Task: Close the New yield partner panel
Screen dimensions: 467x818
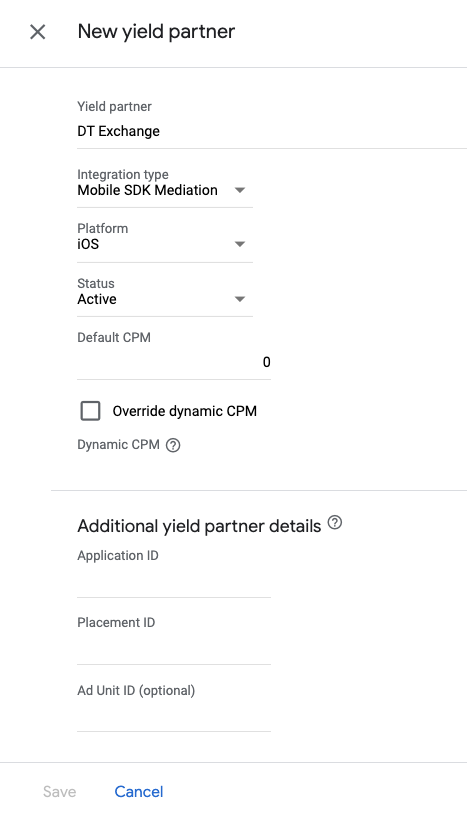Action: 38,32
